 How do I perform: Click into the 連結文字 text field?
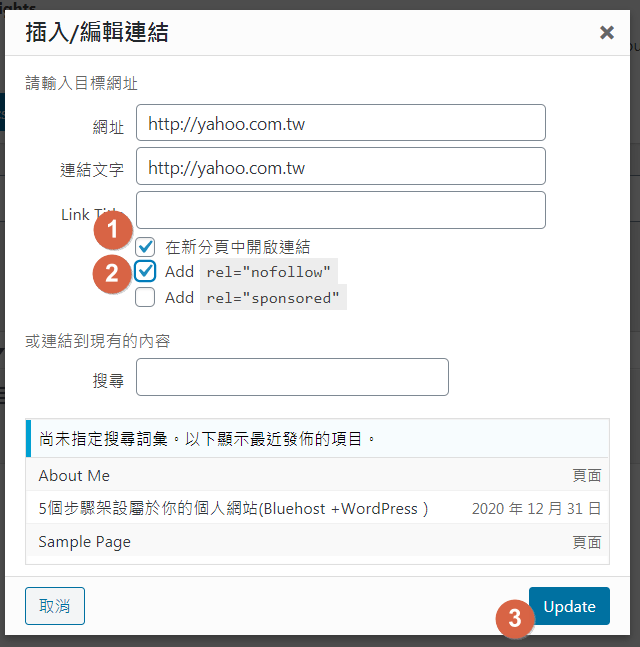340,167
